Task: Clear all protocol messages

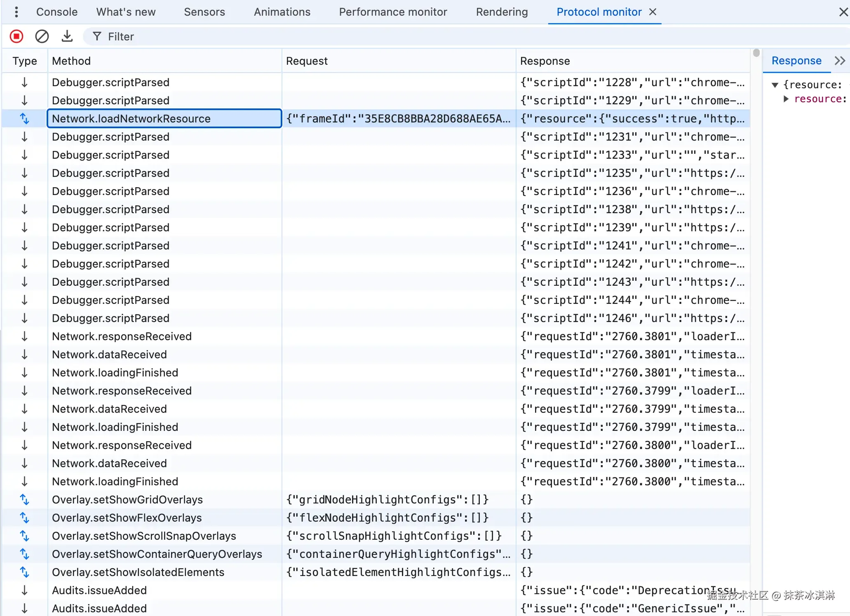Action: pos(42,36)
